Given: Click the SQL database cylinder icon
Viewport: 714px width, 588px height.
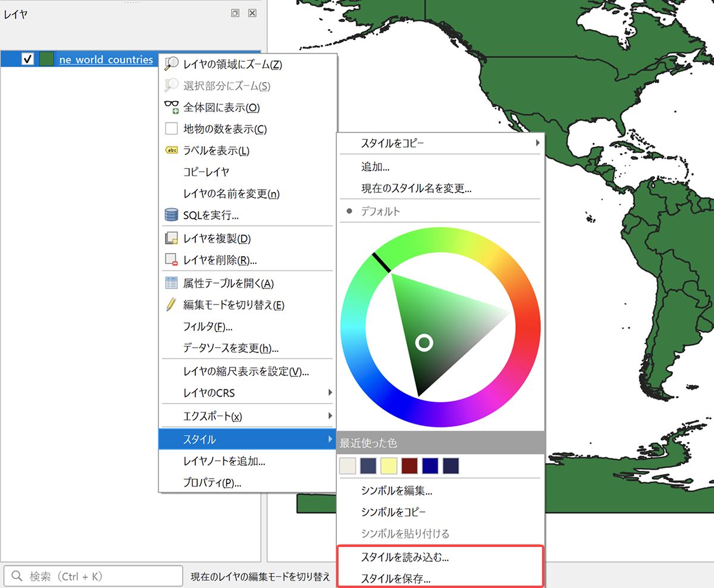Looking at the screenshot, I should pos(171,215).
